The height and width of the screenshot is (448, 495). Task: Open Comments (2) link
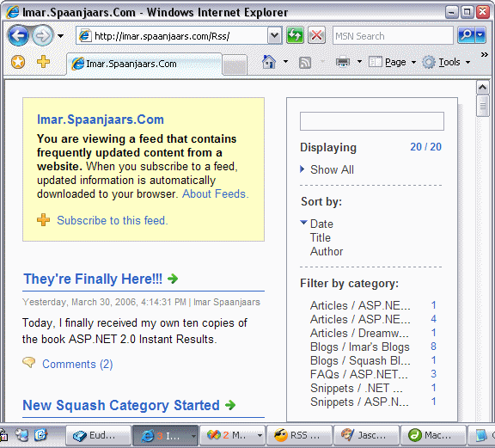77,364
